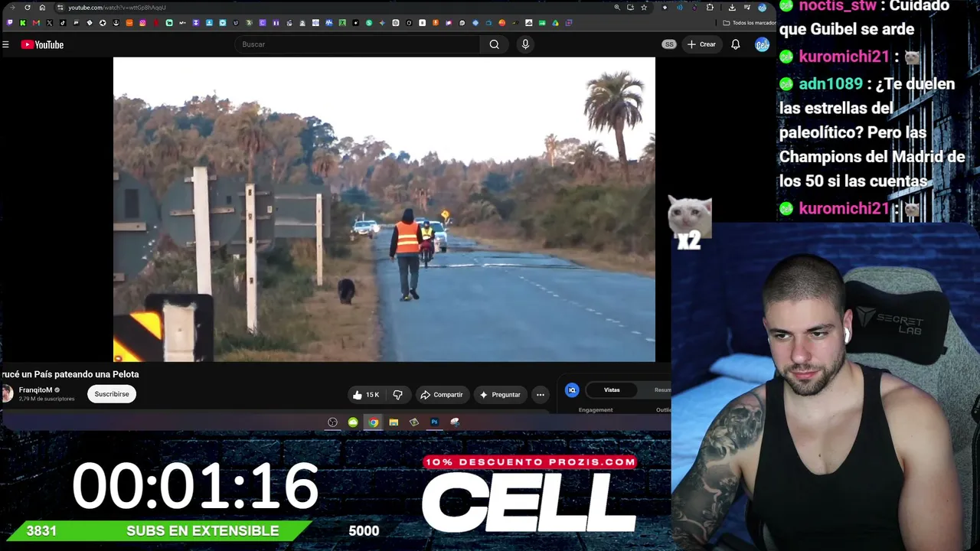Image resolution: width=980 pixels, height=551 pixels.
Task: Open the browser extensions puzzle icon
Action: coord(710,8)
